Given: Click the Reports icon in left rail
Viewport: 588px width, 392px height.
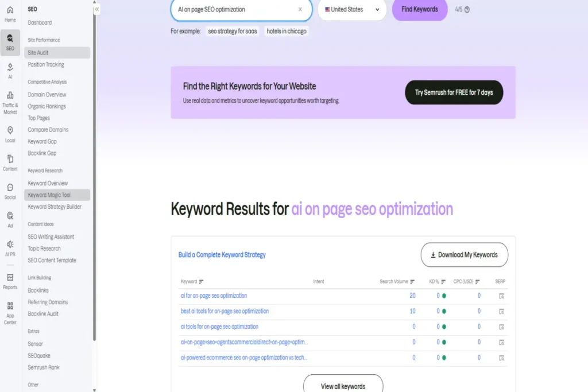Looking at the screenshot, I should coord(10,280).
